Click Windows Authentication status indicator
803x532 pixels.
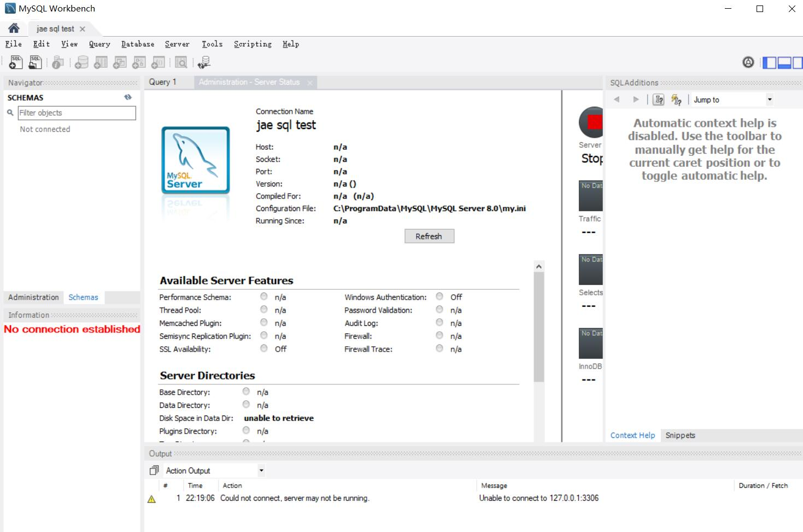tap(439, 296)
